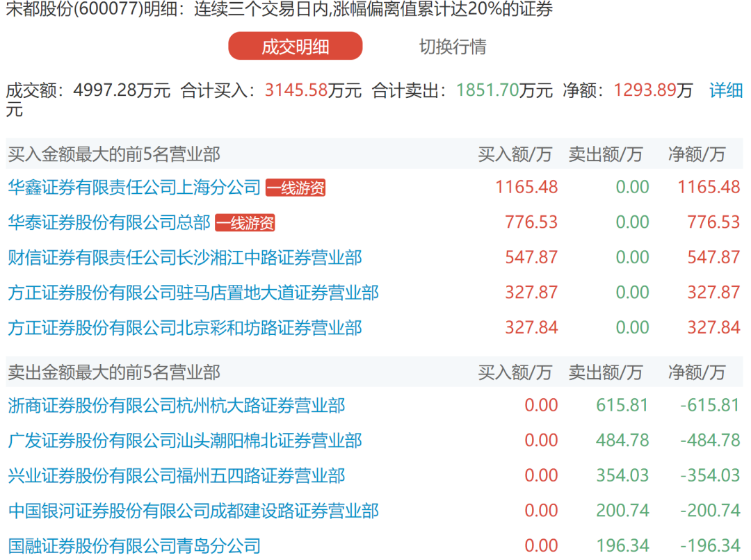The image size is (751, 560).
Task: Switch to the 成交明细 tab
Action: tap(296, 47)
